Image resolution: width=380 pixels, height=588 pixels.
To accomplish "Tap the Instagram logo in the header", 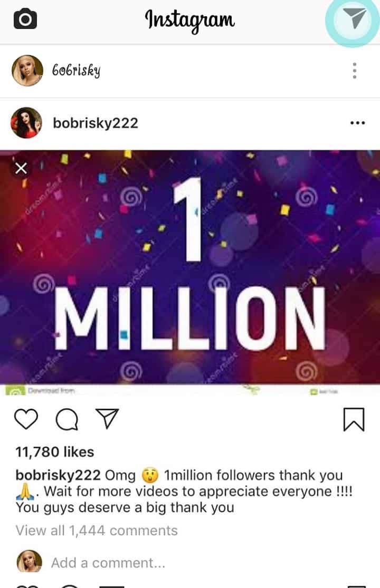I will point(190,20).
